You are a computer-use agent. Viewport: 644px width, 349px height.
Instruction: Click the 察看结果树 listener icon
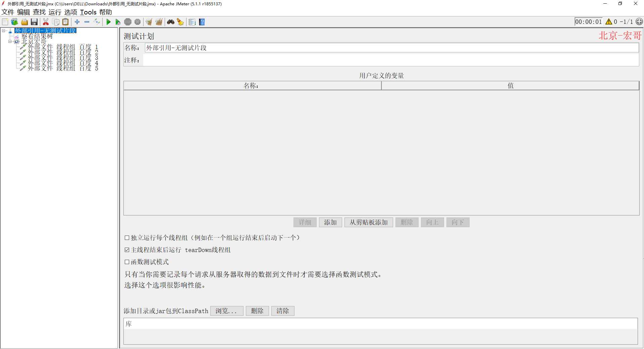17,36
